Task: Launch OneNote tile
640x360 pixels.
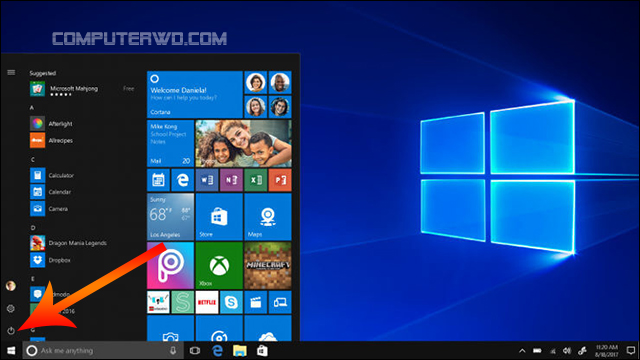Action: coord(231,180)
